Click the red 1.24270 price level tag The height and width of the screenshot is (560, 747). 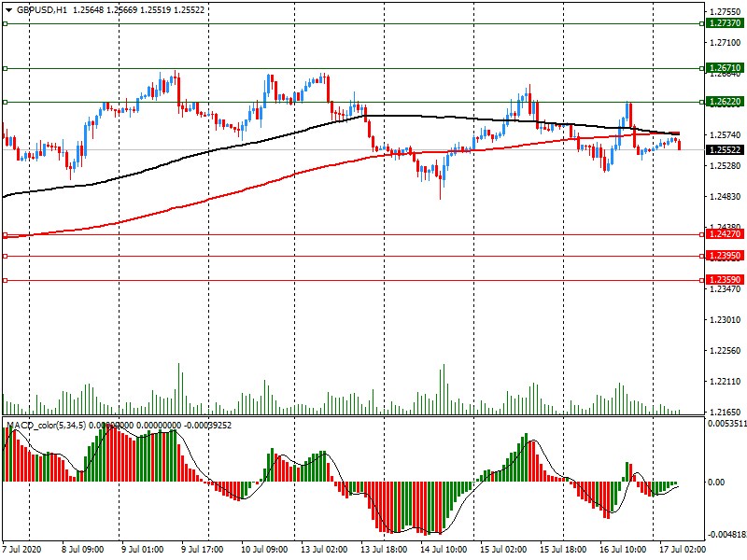[725, 235]
